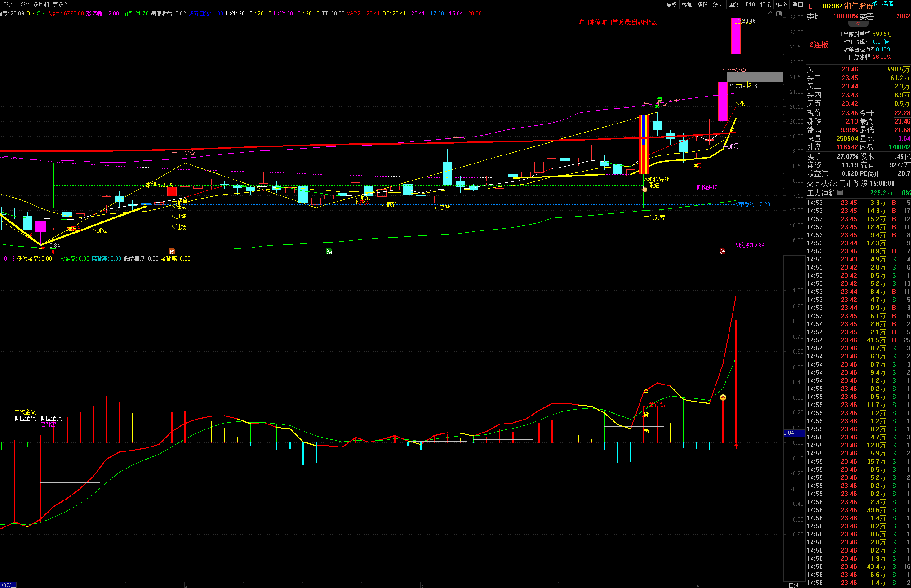The height and width of the screenshot is (588, 911).
Task: Open the 多周期 view
Action: (x=40, y=4)
